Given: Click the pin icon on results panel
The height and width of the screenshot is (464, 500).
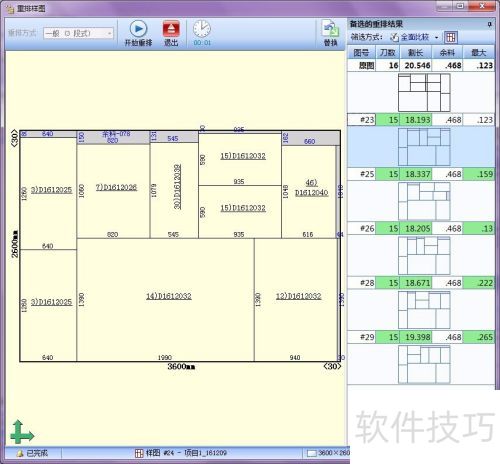Looking at the screenshot, I should pyautogui.click(x=489, y=24).
